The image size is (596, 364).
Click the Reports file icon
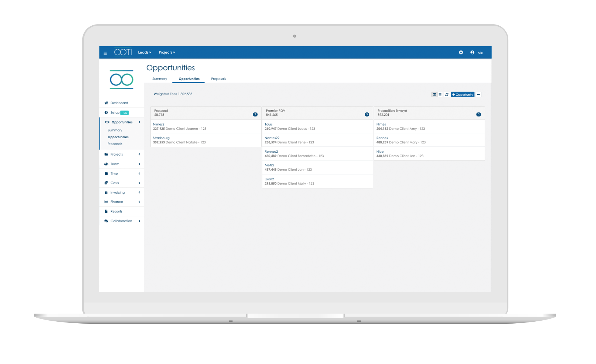pyautogui.click(x=106, y=211)
